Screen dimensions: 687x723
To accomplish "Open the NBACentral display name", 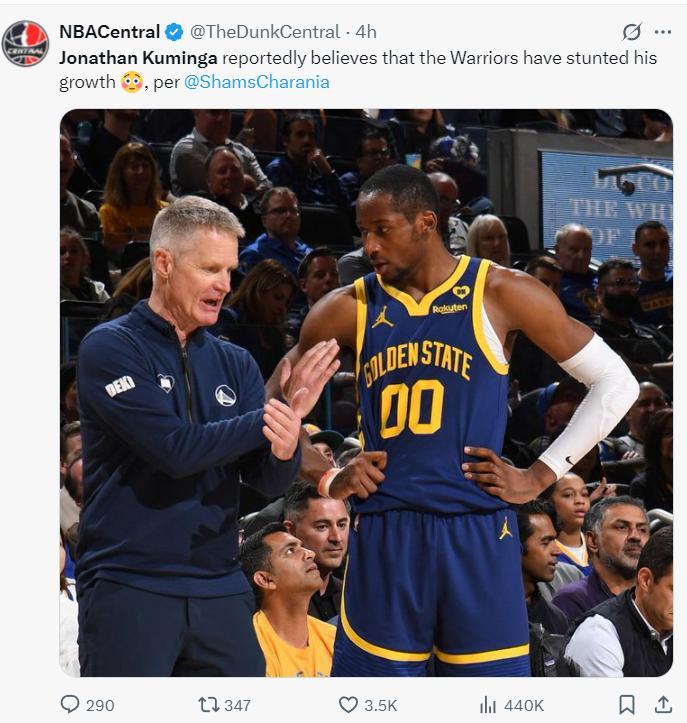I will 110,32.
